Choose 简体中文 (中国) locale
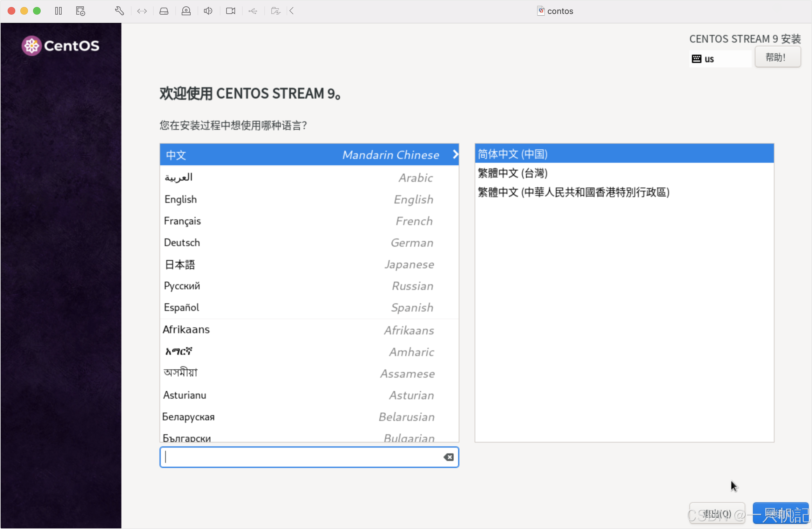 [x=624, y=154]
